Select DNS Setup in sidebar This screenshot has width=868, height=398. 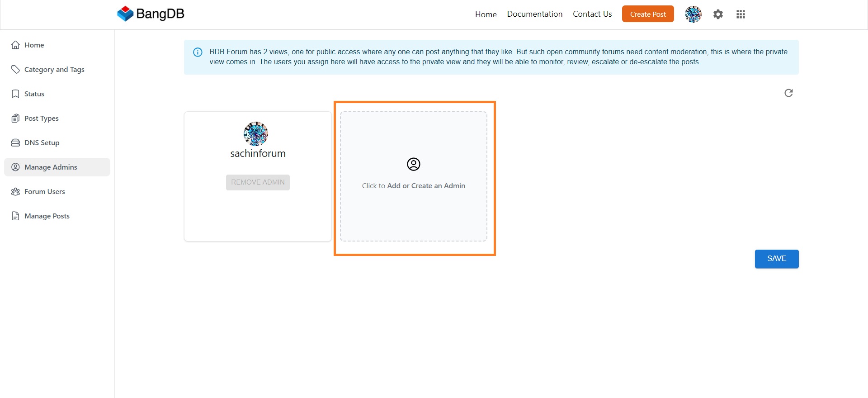[x=57, y=142]
